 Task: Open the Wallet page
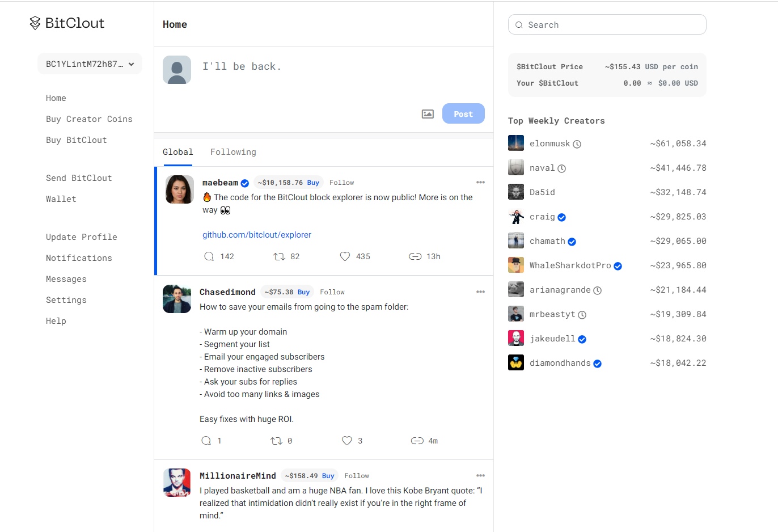pos(61,199)
